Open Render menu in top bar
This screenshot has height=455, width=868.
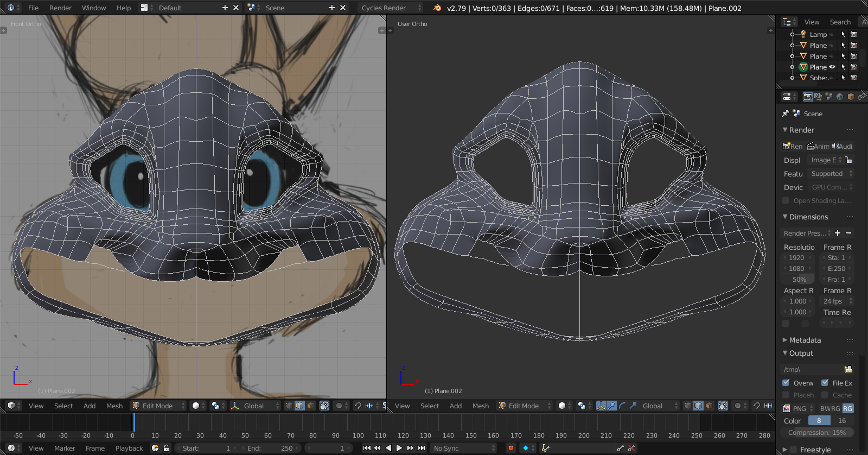[x=60, y=8]
